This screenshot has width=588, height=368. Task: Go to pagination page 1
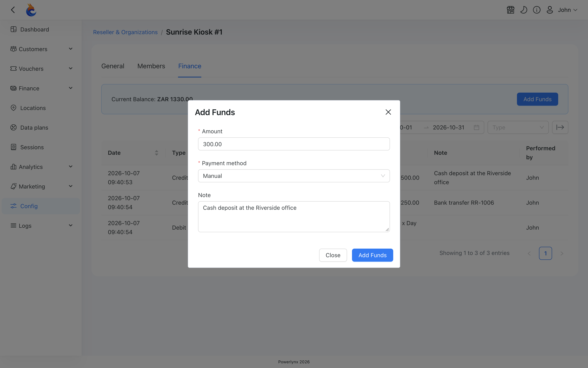(545, 253)
